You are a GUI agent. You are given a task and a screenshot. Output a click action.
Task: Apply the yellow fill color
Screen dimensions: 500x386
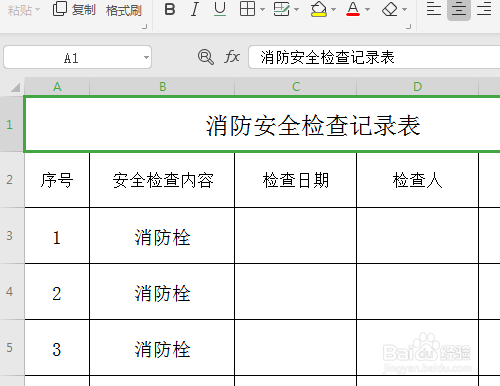pos(319,9)
